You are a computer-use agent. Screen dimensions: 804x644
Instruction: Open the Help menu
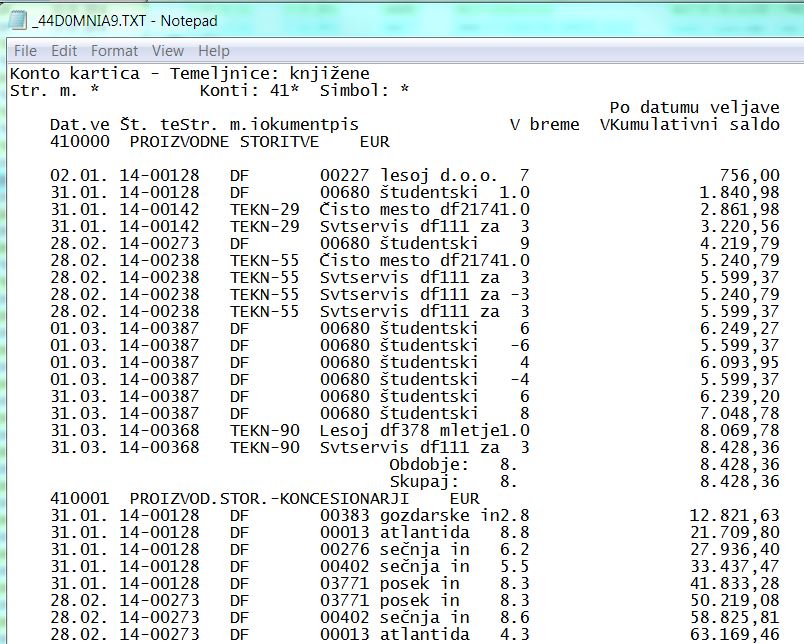214,51
